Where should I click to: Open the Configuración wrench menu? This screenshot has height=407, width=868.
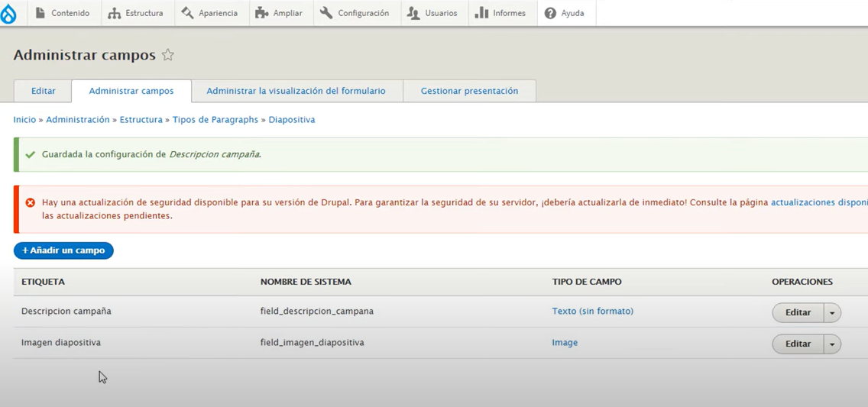[355, 13]
